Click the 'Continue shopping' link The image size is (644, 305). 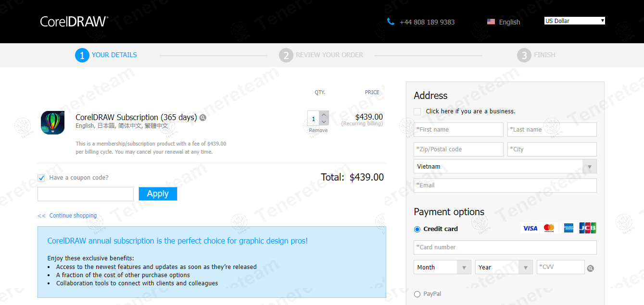[73, 216]
